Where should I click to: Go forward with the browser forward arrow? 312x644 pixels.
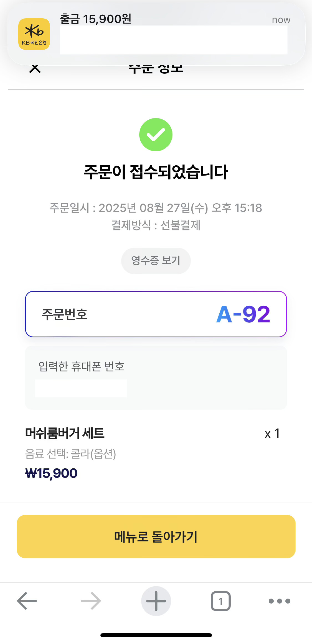(x=91, y=601)
